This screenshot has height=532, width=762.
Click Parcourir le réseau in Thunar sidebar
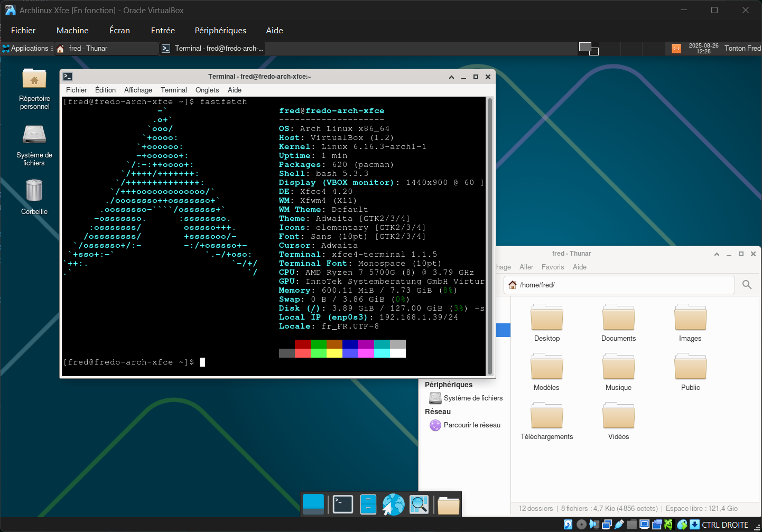(x=471, y=425)
